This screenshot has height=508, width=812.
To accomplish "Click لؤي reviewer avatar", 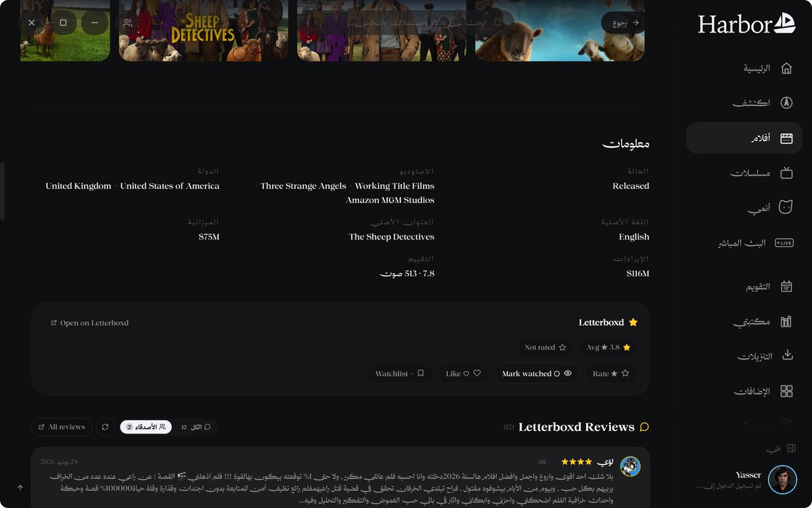I will pyautogui.click(x=631, y=466).
